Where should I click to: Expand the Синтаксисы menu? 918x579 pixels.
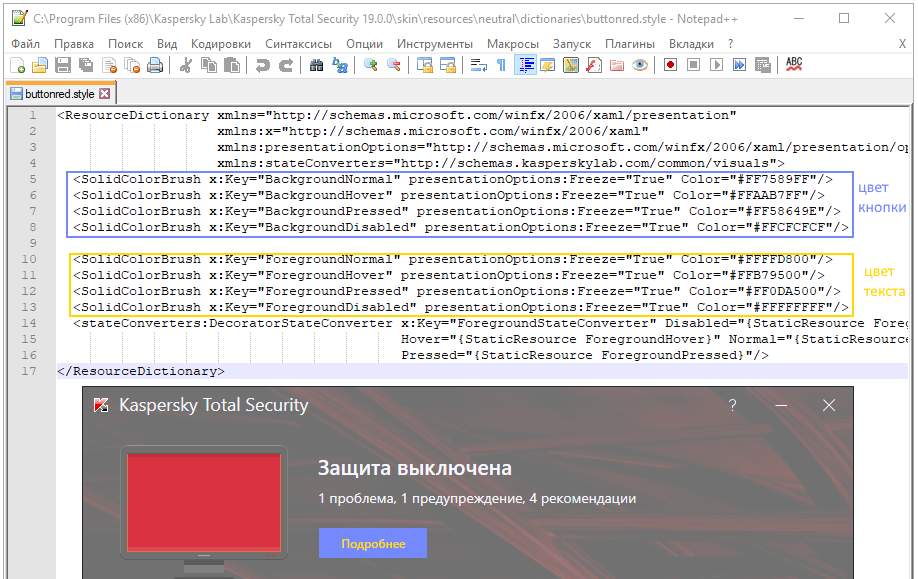[x=299, y=44]
